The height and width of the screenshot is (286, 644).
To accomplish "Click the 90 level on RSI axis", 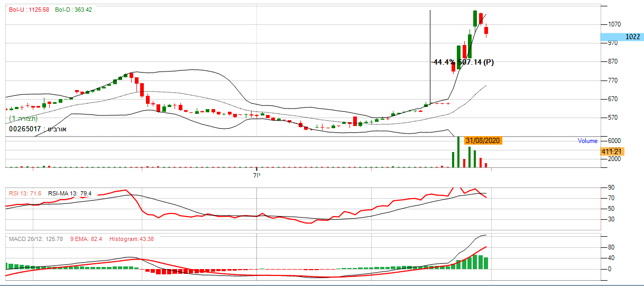I will coord(611,187).
